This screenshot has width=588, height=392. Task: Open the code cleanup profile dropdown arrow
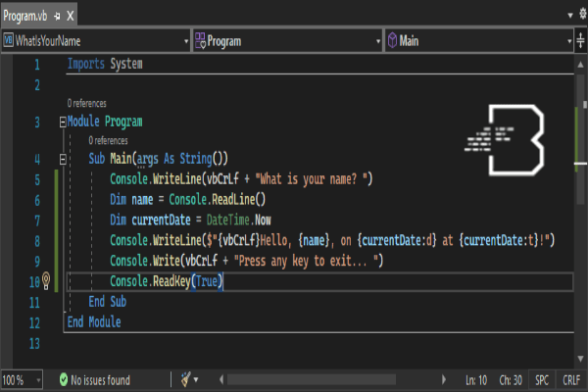196,380
